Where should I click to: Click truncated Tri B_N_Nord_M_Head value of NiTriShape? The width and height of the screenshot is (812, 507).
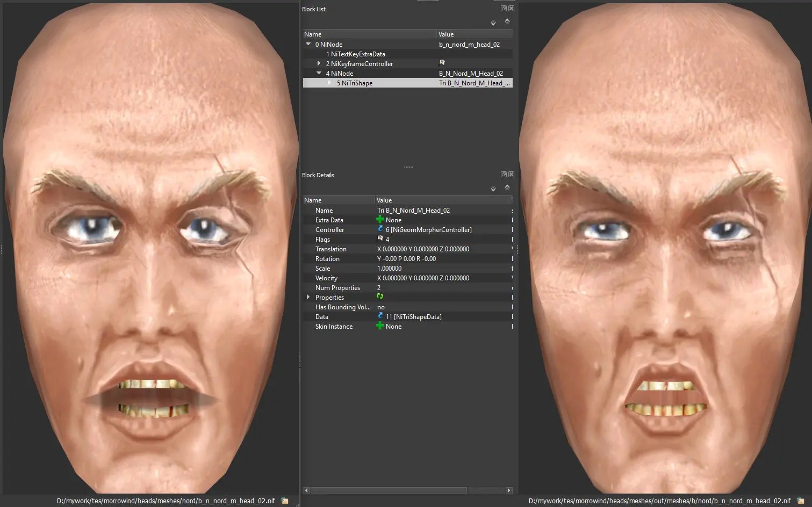(475, 83)
